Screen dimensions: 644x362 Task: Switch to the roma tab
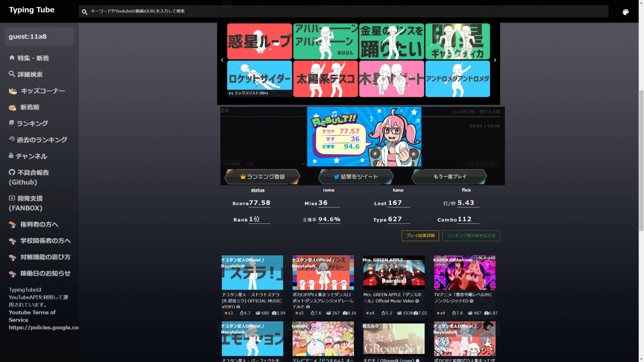[328, 190]
